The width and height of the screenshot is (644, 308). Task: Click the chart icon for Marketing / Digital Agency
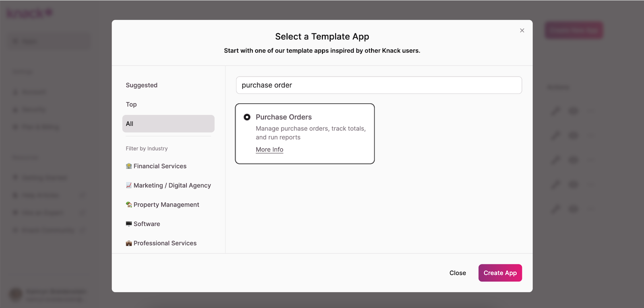tap(129, 185)
